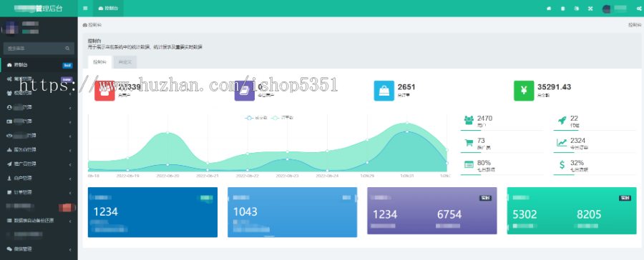Click the home icon in top bar
This screenshot has width=644, height=260.
(x=548, y=8)
